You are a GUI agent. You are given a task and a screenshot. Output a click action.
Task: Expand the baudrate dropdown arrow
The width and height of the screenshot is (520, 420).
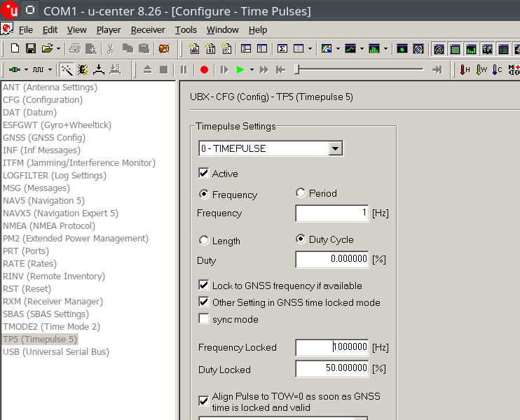point(50,69)
